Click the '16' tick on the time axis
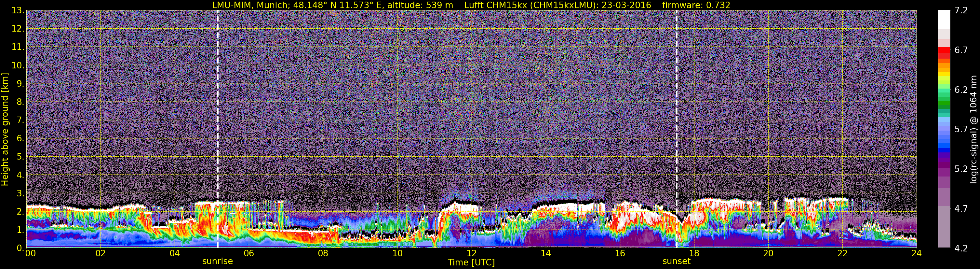Image resolution: width=980 pixels, height=269 pixels. click(x=620, y=253)
